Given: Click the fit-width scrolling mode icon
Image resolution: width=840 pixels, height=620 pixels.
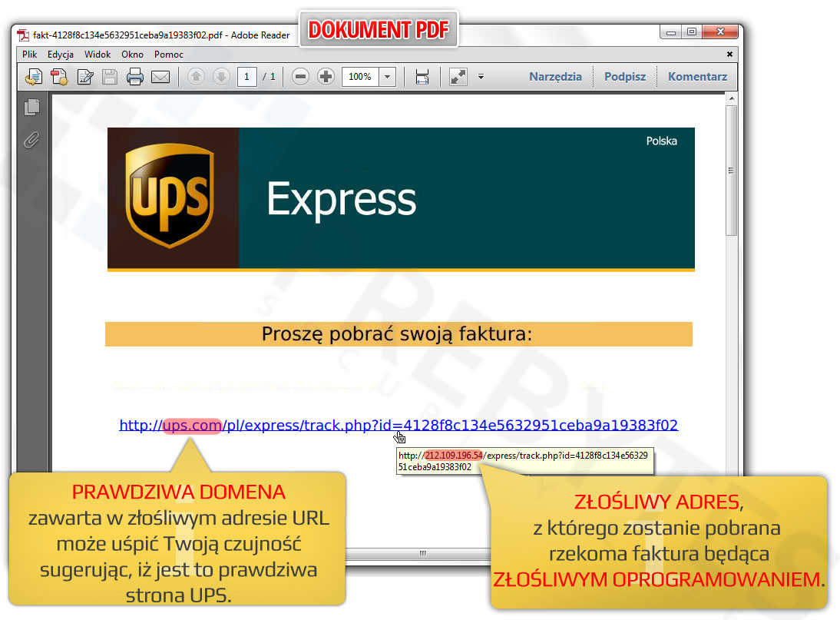Looking at the screenshot, I should (x=422, y=77).
